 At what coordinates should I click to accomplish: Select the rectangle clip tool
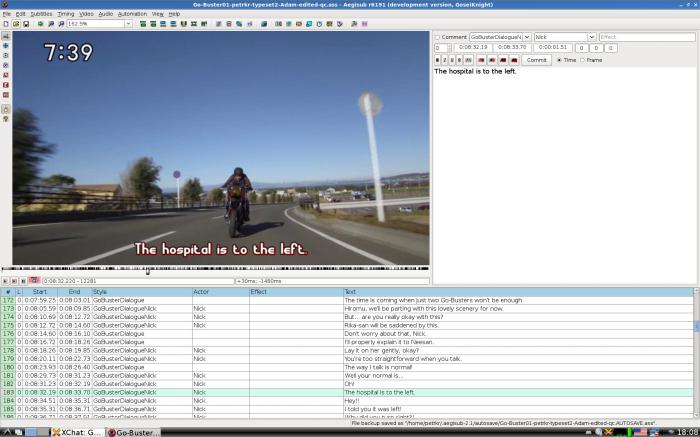coord(6,85)
